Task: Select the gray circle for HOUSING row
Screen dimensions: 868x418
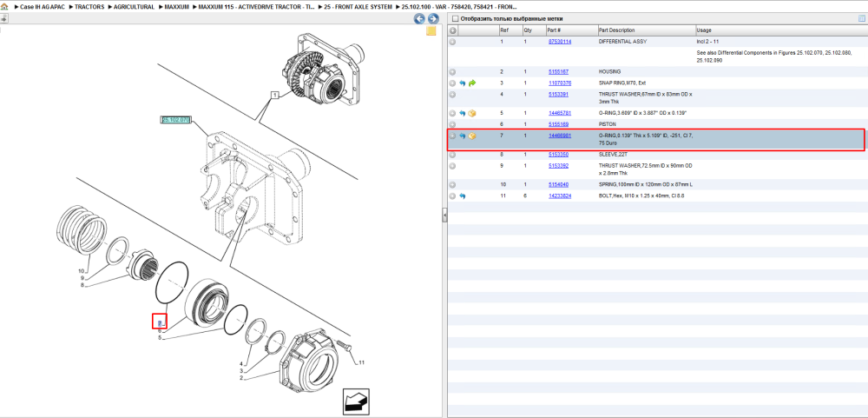Action: [453, 71]
